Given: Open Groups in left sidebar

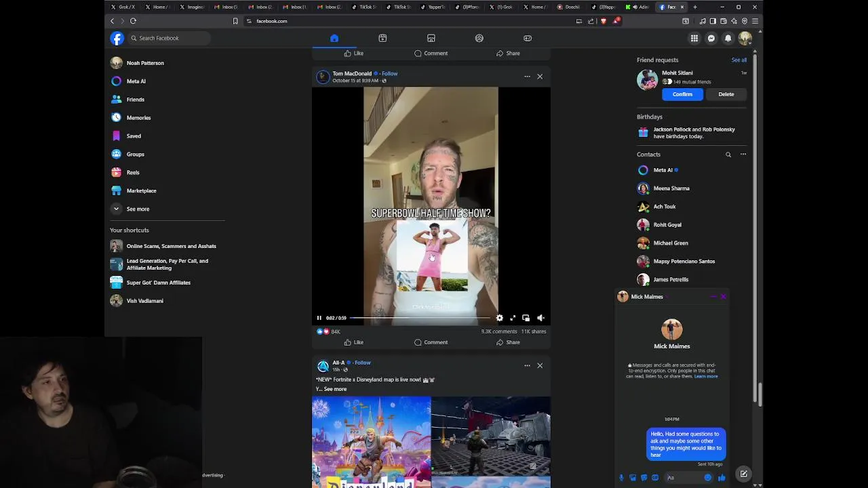Looking at the screenshot, I should pos(136,155).
